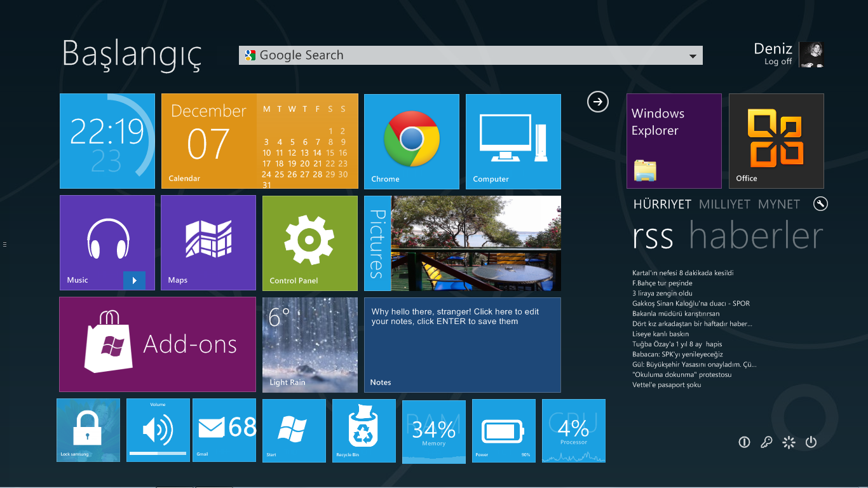
Task: Open headline "Gül: Büyükşehir Yasasını onayladım"
Action: coord(695,365)
